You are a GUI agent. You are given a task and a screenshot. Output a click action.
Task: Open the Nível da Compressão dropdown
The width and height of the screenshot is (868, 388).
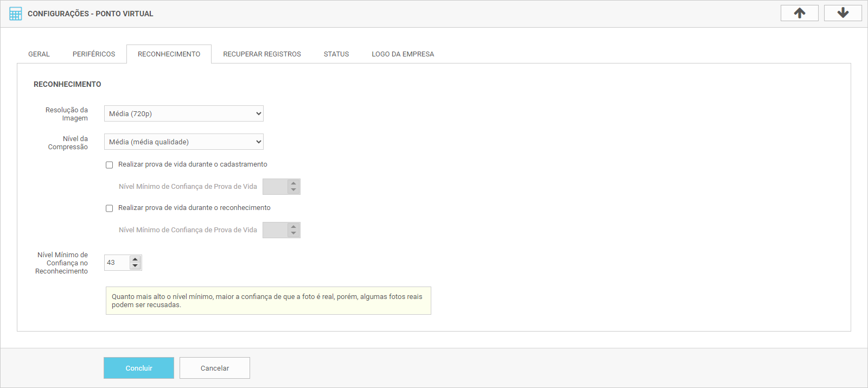[x=183, y=142]
